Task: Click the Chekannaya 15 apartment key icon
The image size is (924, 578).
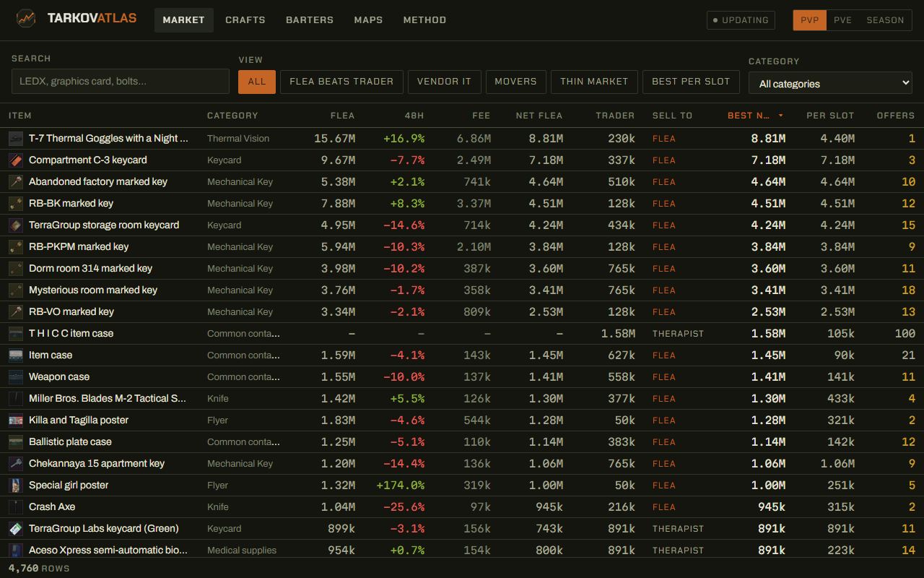Action: (16, 463)
